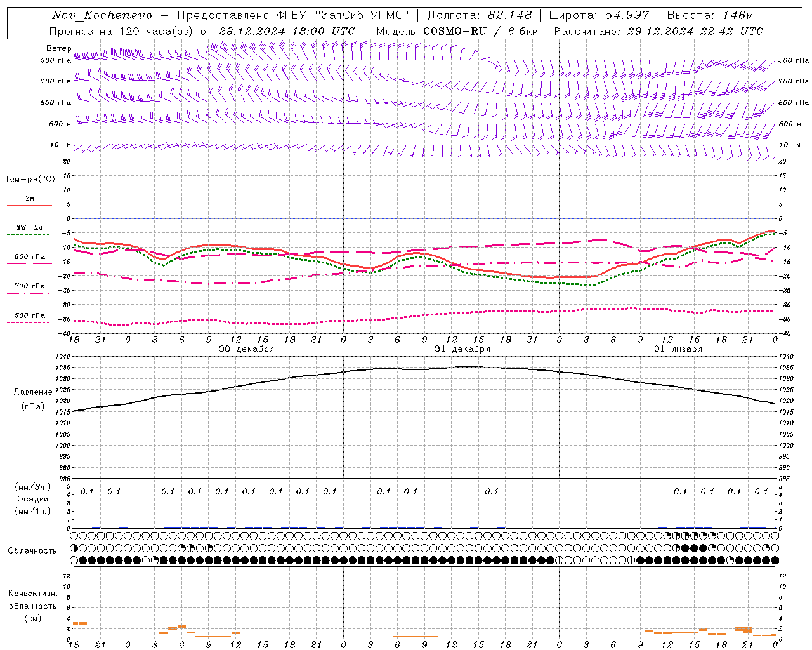Click the '30 декабря' date label
Image resolution: width=812 pixels, height=650 pixels.
247,349
